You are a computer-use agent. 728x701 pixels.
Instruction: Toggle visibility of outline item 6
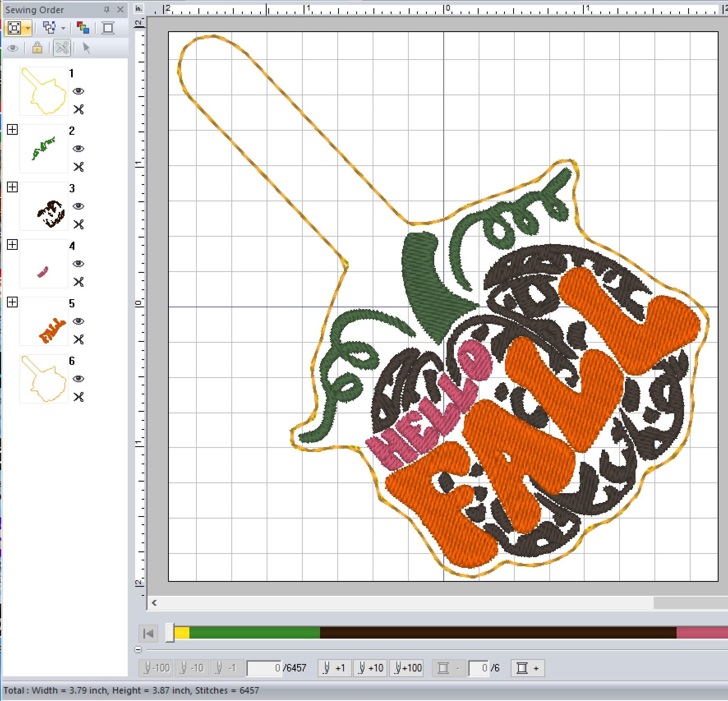[x=78, y=379]
